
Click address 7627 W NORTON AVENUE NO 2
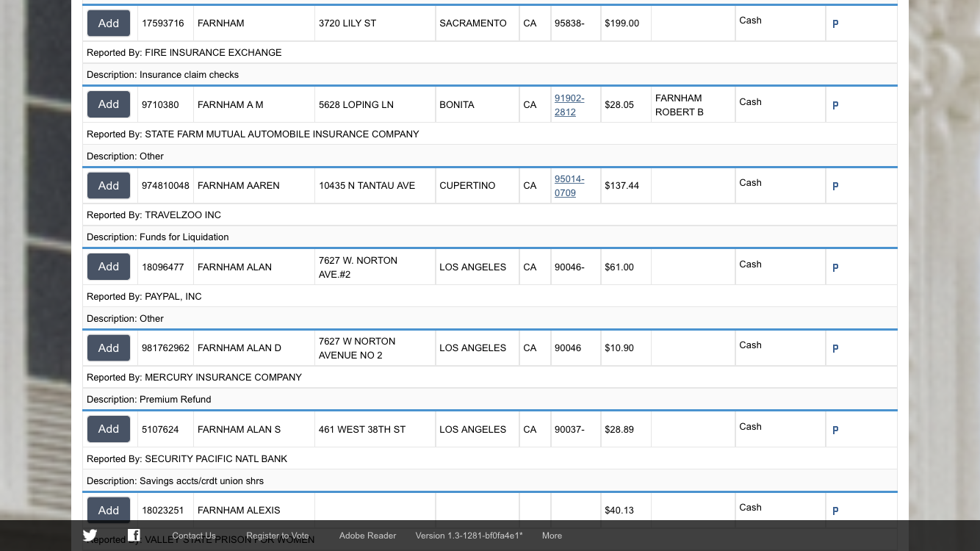click(x=357, y=348)
